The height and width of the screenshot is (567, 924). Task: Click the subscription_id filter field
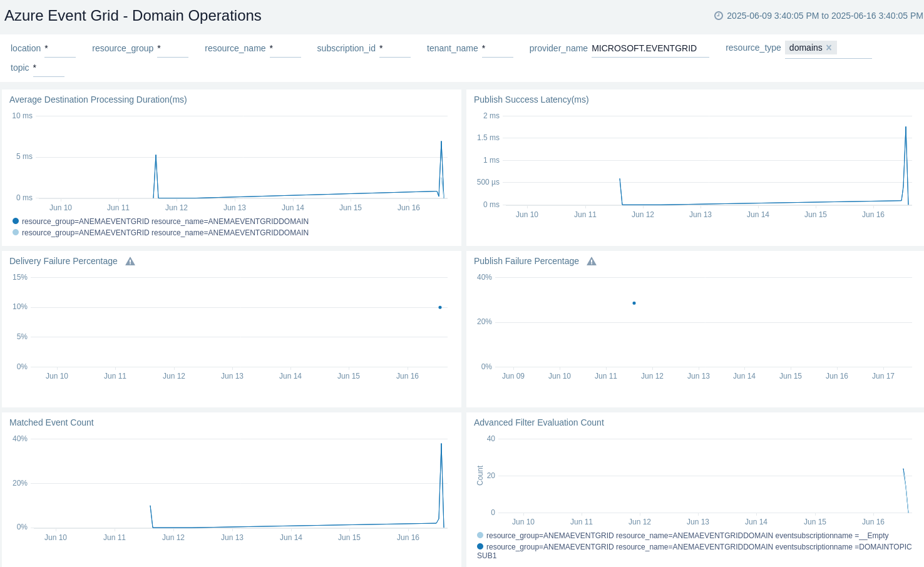pyautogui.click(x=395, y=48)
